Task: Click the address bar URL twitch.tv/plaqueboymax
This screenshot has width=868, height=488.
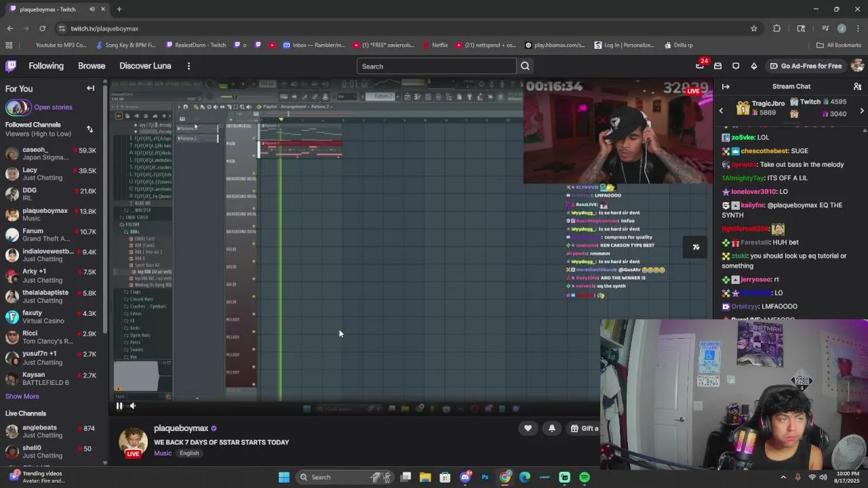Action: pos(104,28)
